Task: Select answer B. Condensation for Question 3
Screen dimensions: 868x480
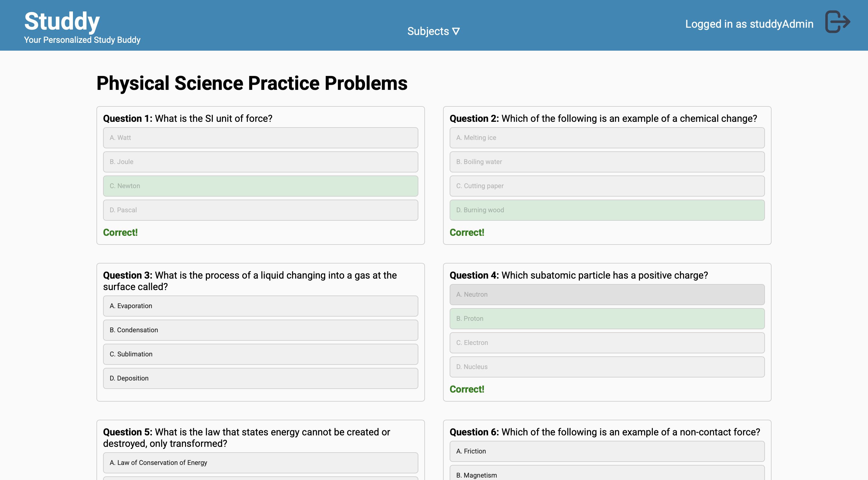Action: point(260,330)
